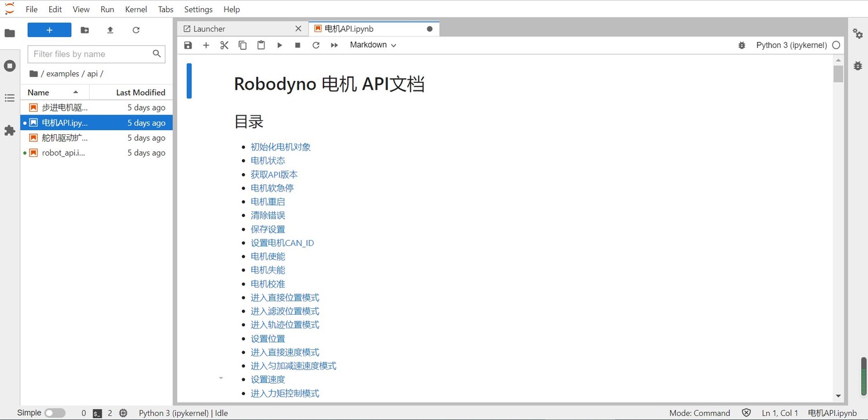This screenshot has width=868, height=420.
Task: Open the 初始化电机对象 link
Action: (281, 147)
